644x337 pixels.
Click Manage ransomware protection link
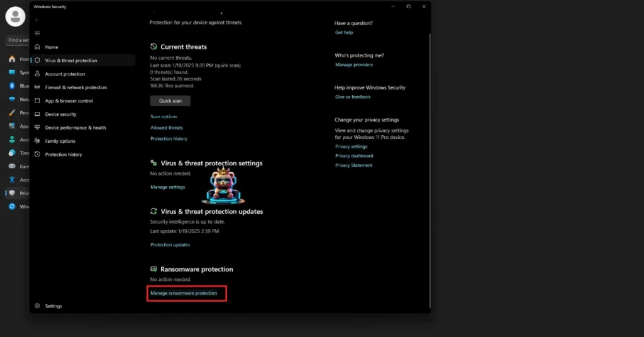tap(184, 293)
